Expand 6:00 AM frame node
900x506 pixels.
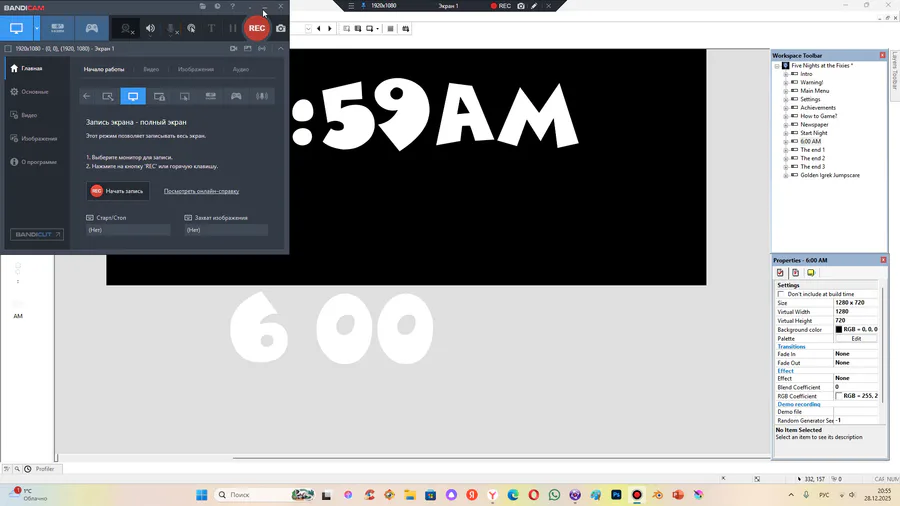pos(786,141)
